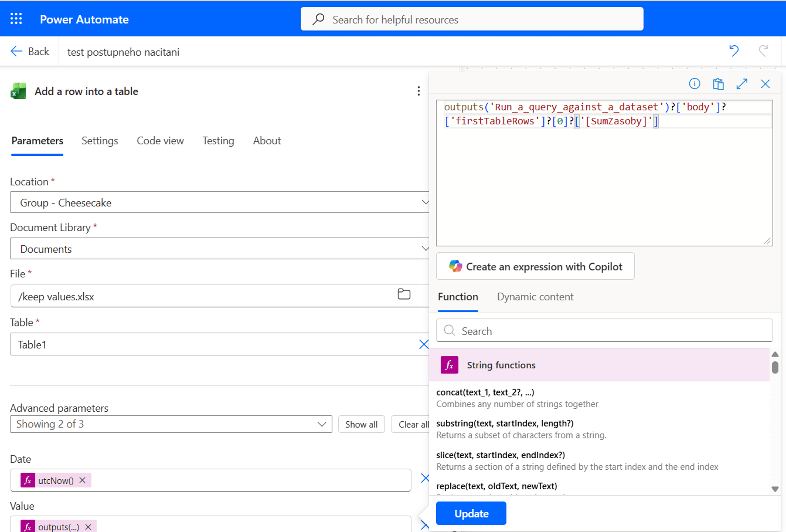The image size is (786, 532).
Task: Clear the Table1 value
Action: [423, 345]
